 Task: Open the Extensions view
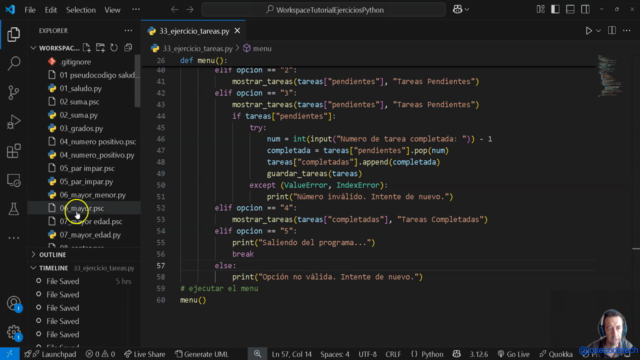[13, 151]
